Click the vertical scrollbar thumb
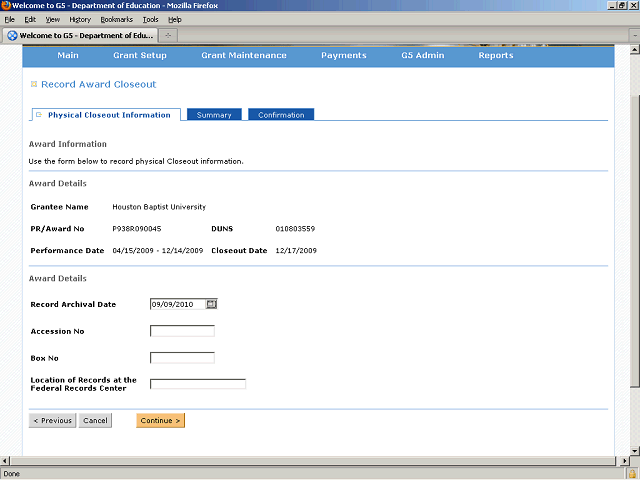The image size is (640, 480). (x=635, y=241)
